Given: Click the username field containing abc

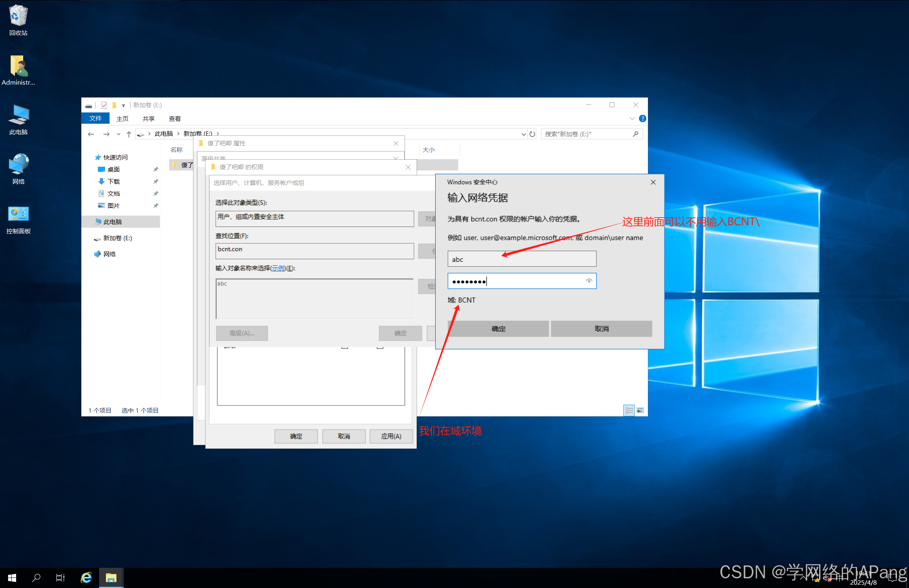Looking at the screenshot, I should [522, 259].
